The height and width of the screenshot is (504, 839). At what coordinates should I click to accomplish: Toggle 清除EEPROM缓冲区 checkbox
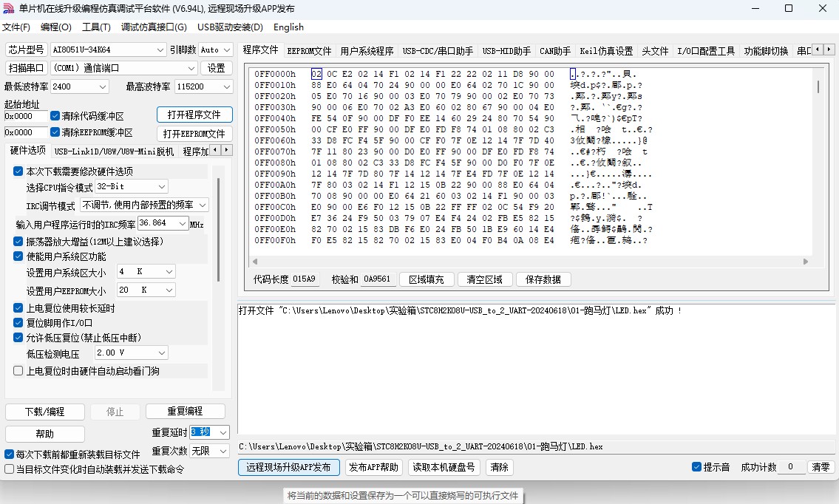[x=55, y=132]
